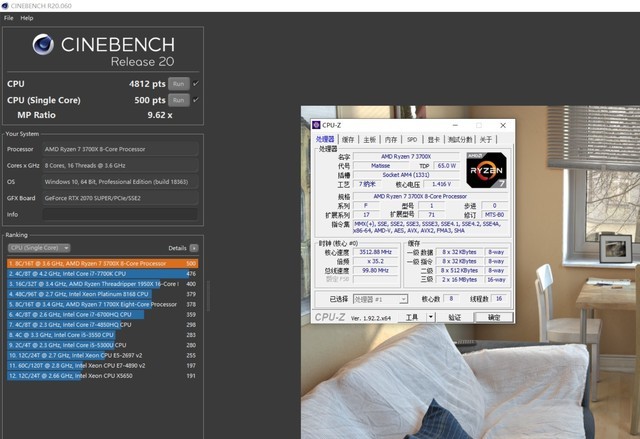
Task: Select ranking row Intel Core i7-6700HQ CPU
Action: click(x=102, y=315)
